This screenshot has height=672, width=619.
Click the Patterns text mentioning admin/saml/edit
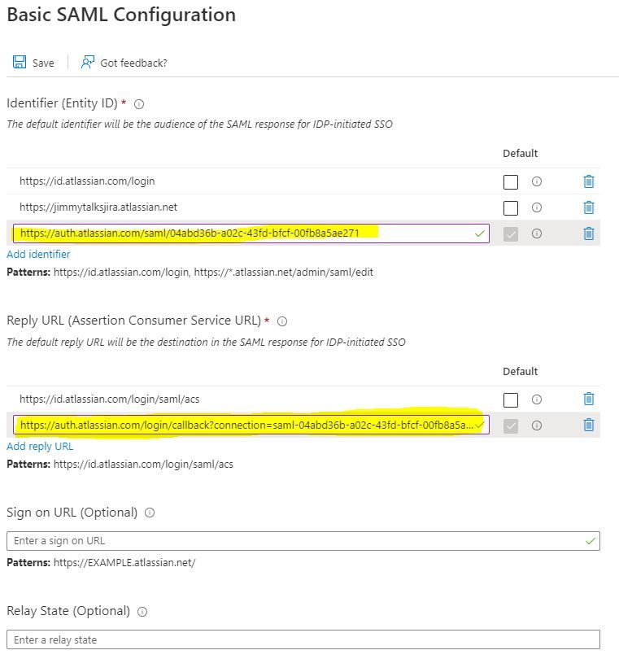coord(190,273)
